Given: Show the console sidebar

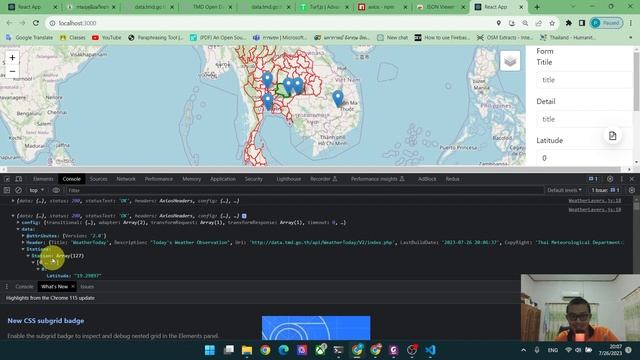Looking at the screenshot, I should pyautogui.click(x=7, y=190).
